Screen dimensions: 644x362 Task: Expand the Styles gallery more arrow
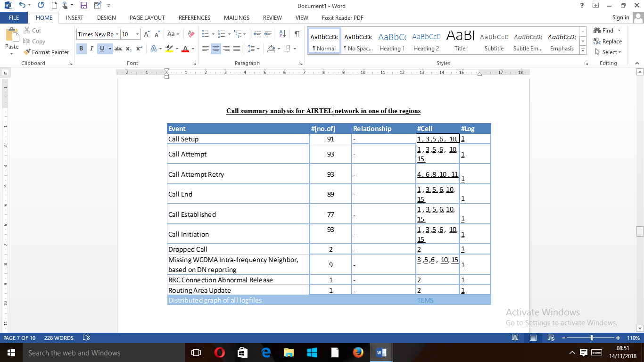[583, 50]
